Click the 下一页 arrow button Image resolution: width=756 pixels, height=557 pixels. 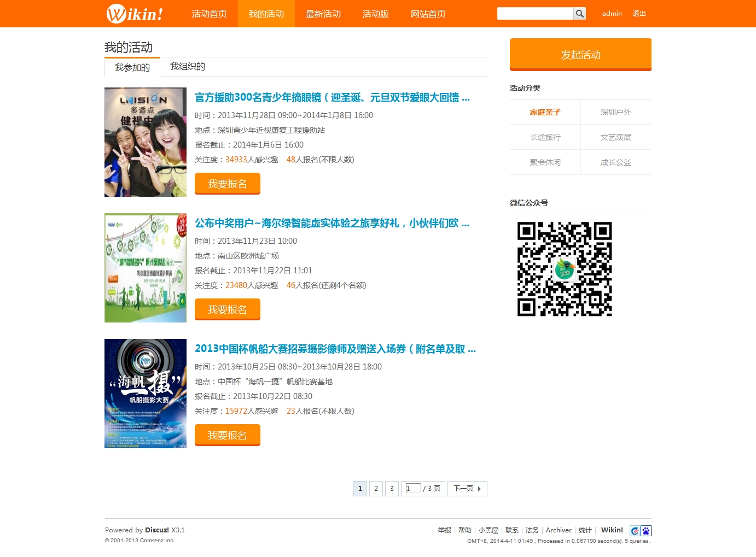point(467,488)
